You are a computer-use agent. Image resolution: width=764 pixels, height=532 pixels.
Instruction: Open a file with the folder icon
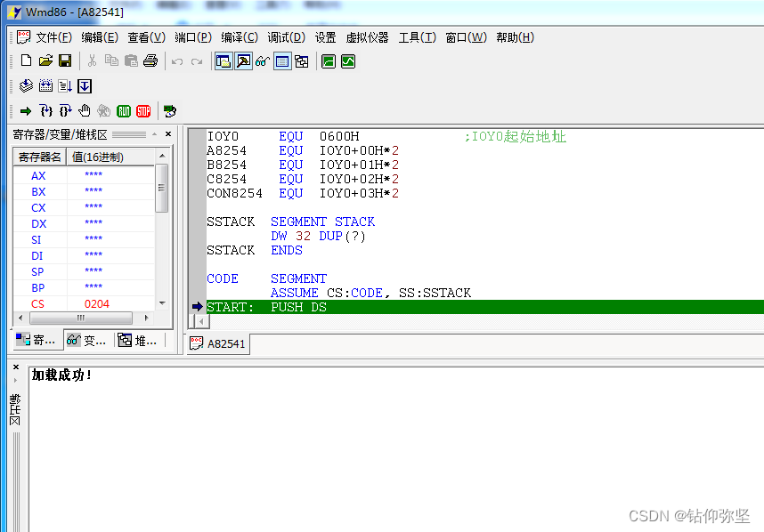[x=45, y=60]
